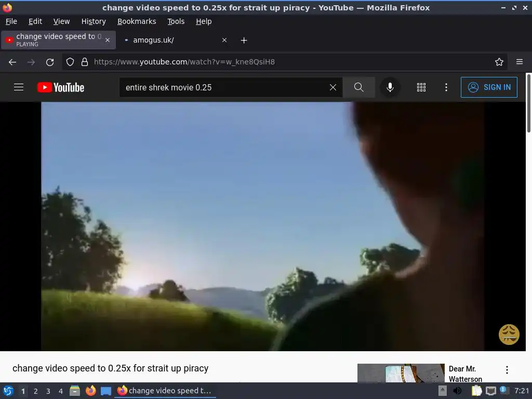
Task: Close the YouTube video tab
Action: click(108, 40)
